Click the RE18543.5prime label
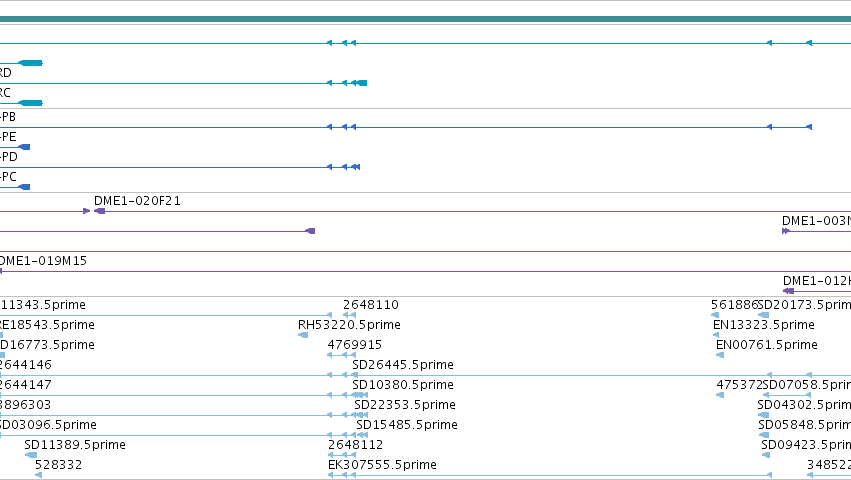Image resolution: width=851 pixels, height=480 pixels. click(x=47, y=325)
